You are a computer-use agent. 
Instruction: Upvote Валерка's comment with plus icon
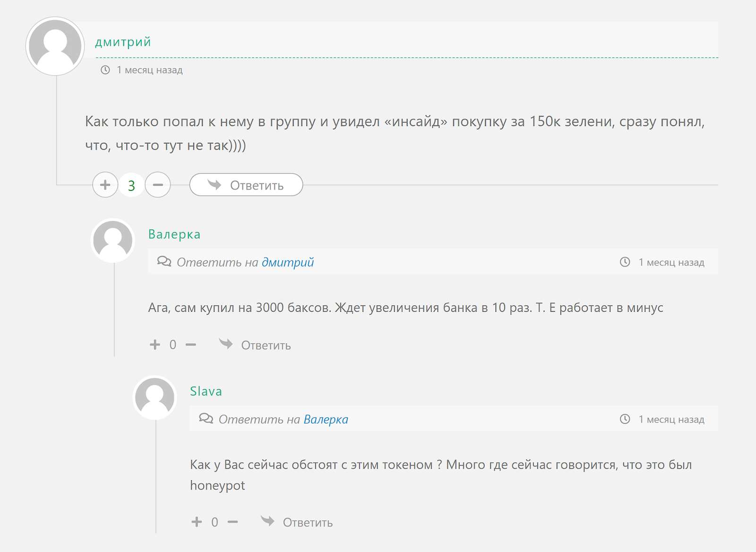[155, 345]
